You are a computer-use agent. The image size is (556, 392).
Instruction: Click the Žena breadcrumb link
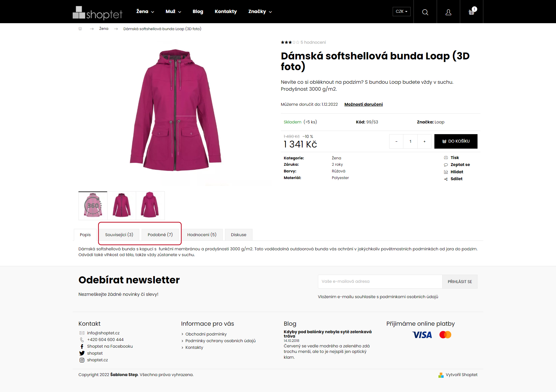point(104,29)
